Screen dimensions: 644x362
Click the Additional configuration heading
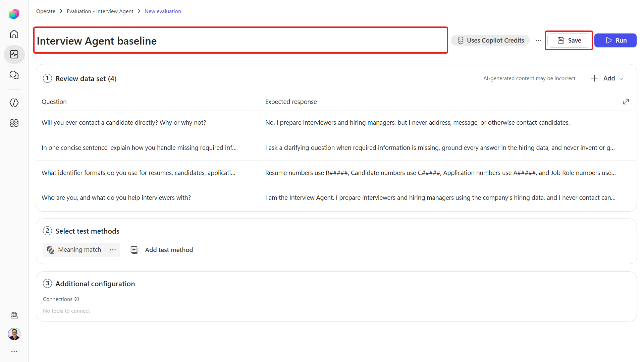pyautogui.click(x=95, y=284)
